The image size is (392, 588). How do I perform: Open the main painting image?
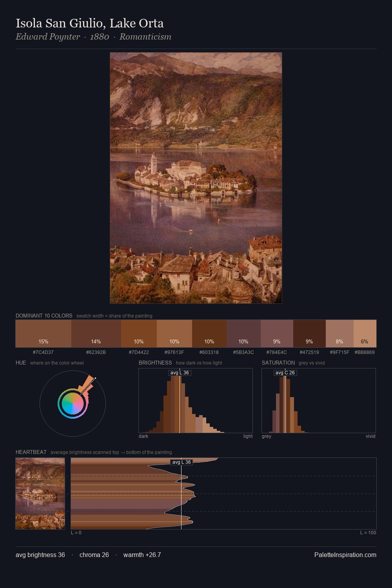[x=196, y=178]
